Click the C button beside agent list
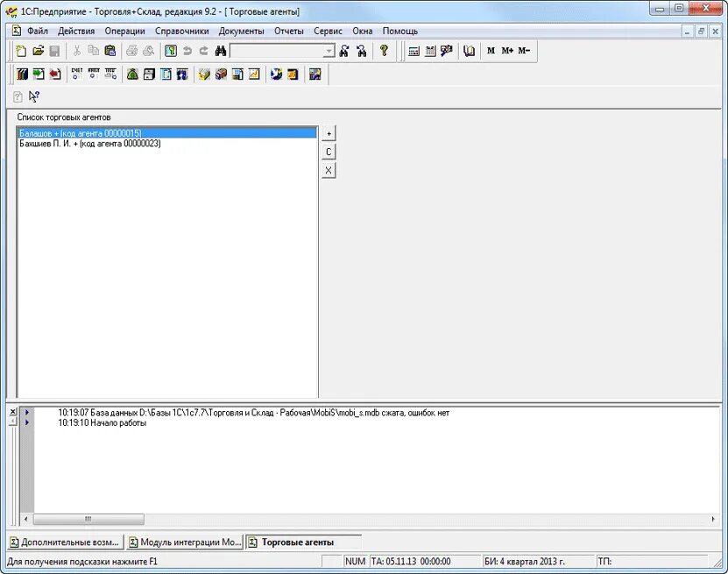 329,152
